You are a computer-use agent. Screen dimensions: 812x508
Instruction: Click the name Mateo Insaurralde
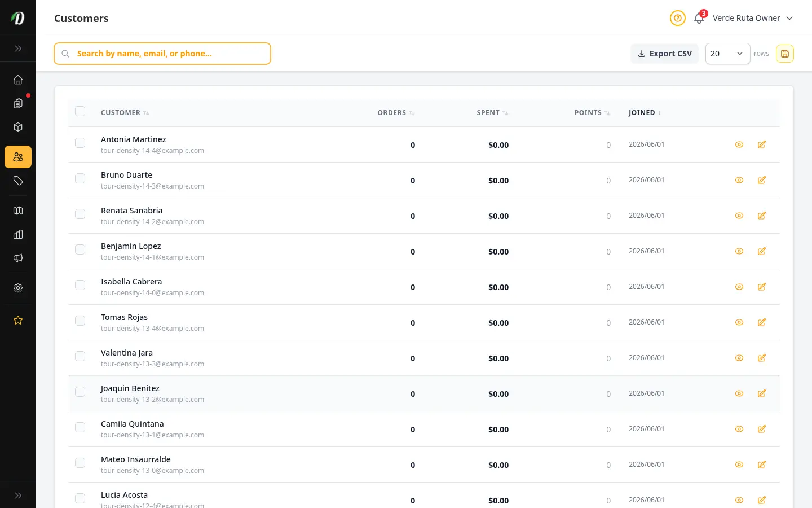pyautogui.click(x=136, y=459)
